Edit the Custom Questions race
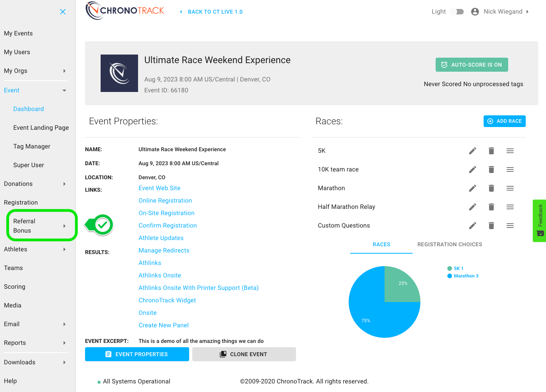This screenshot has height=392, width=546. (473, 226)
